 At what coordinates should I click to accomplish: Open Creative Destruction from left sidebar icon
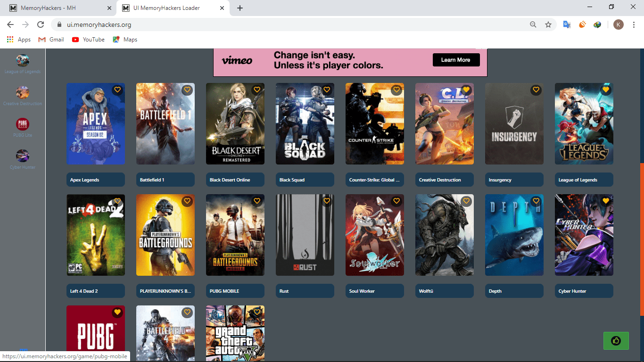[x=23, y=92]
